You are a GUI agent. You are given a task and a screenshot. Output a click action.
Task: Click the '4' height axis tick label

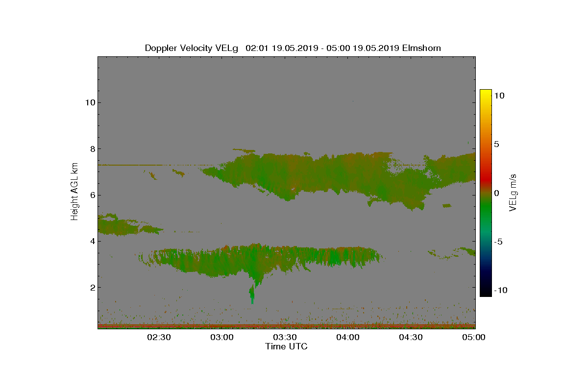coord(92,241)
